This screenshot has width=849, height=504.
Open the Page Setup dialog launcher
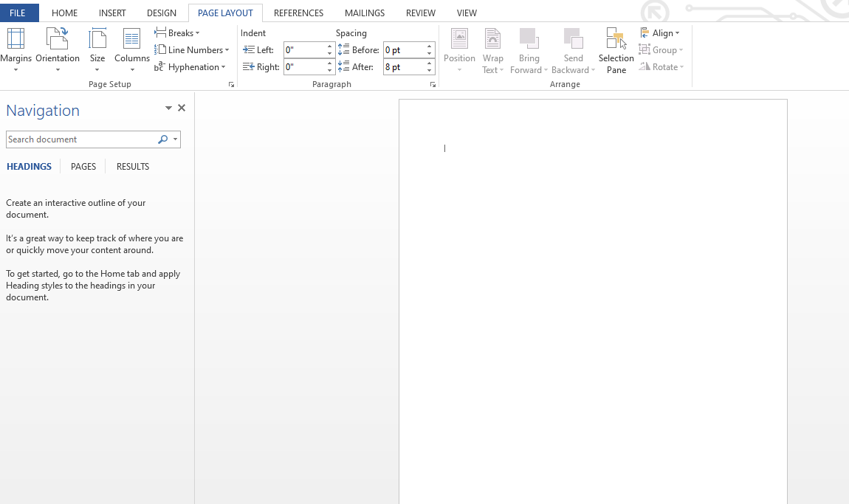(231, 84)
